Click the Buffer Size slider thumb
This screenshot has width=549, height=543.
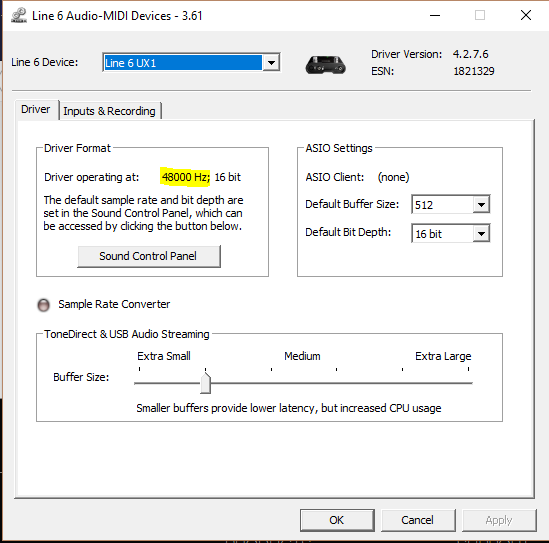coord(206,383)
